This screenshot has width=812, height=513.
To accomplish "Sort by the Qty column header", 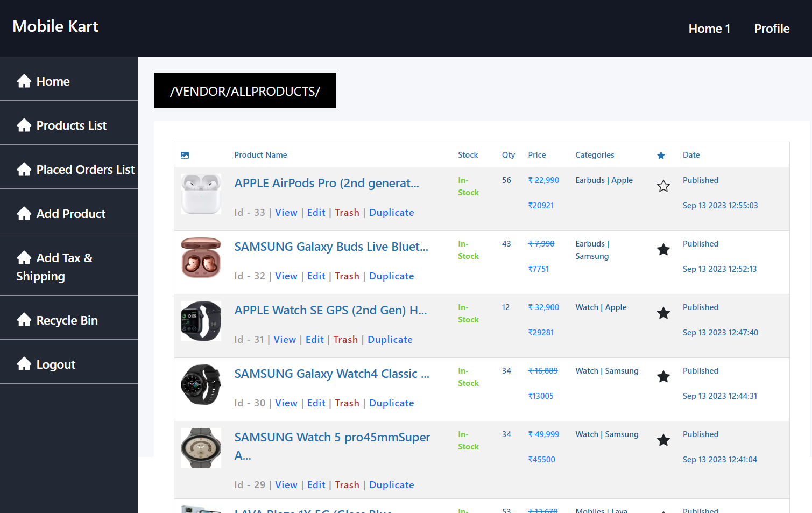I will point(509,155).
